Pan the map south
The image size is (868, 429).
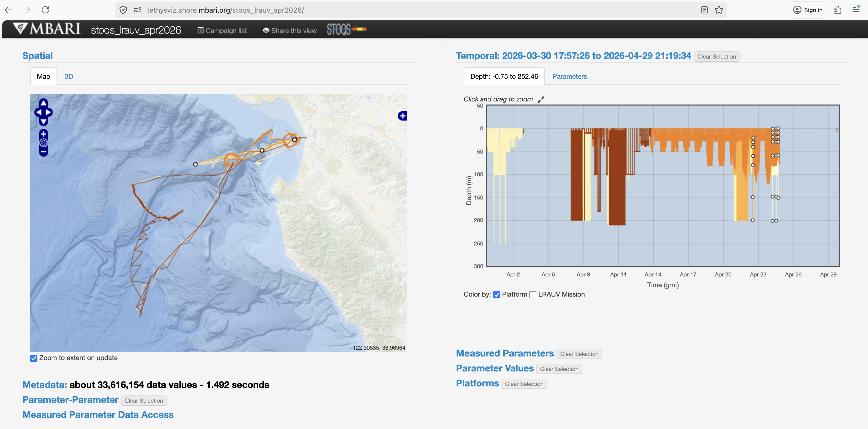[44, 121]
